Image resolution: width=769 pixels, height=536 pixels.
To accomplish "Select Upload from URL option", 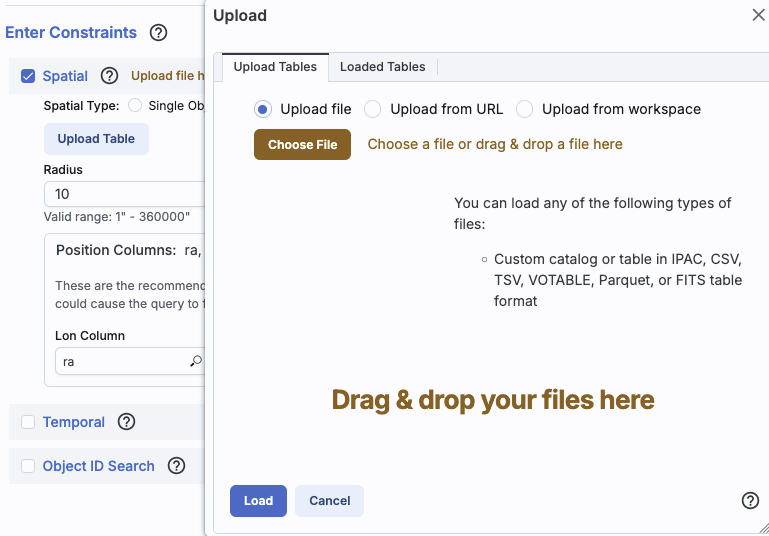I will 372,109.
